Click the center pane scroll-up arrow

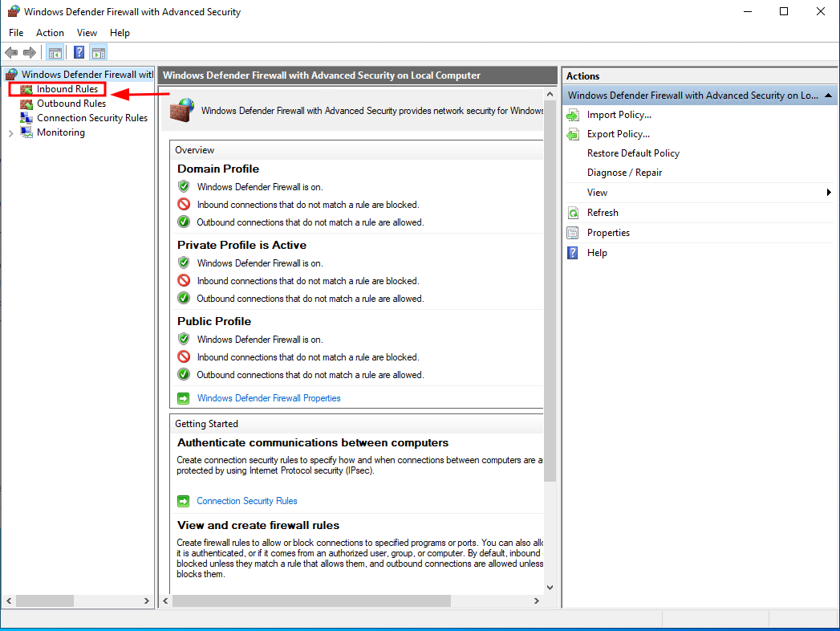(550, 95)
